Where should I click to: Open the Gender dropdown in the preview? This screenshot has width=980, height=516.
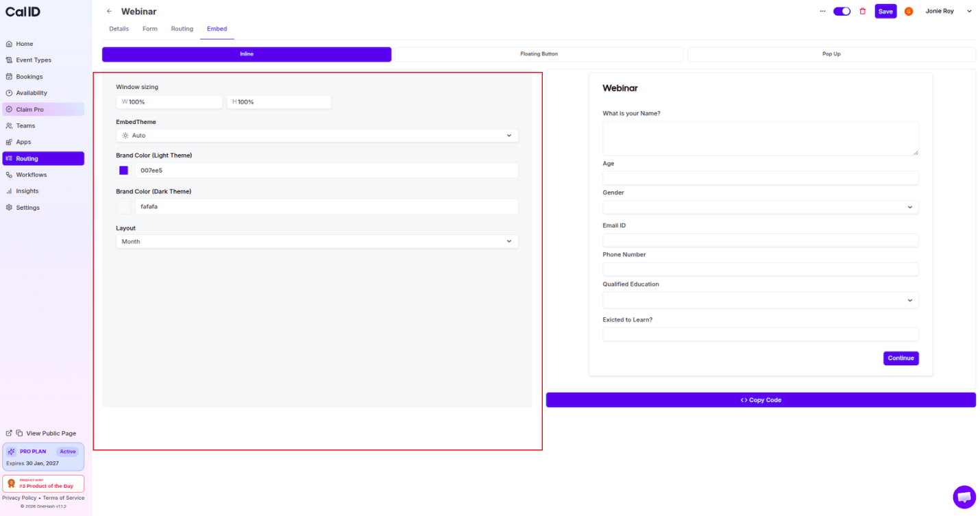pyautogui.click(x=761, y=207)
